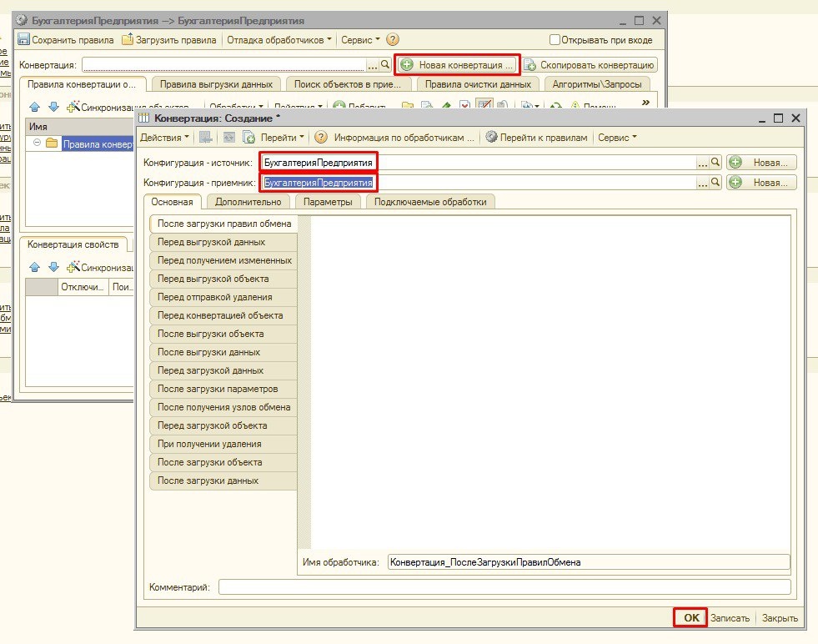Select the Конвертация свойств tab

coord(73,244)
